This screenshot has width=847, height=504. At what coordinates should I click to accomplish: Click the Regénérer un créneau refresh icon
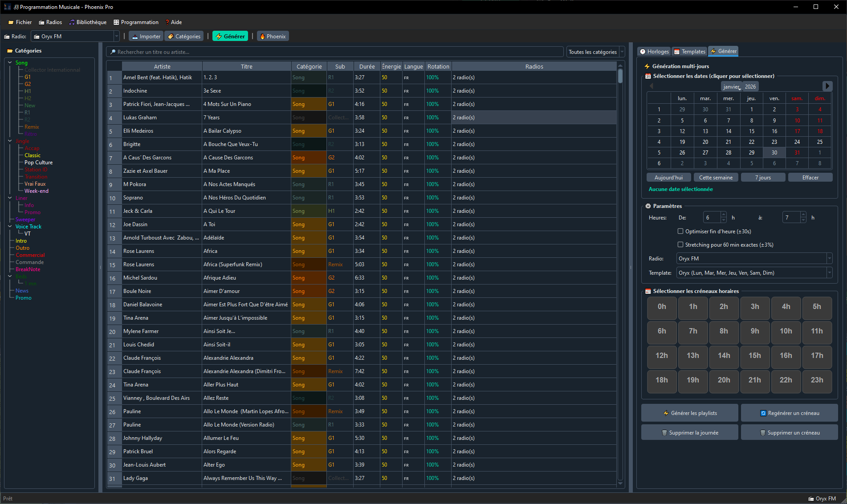click(763, 413)
